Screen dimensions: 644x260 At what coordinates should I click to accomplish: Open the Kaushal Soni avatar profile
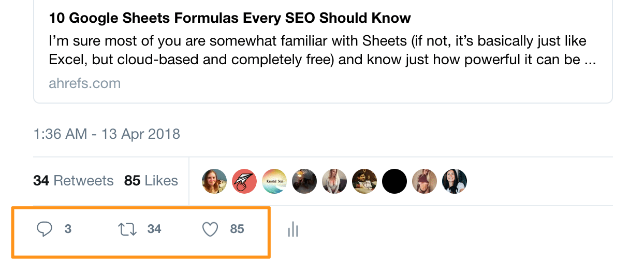[274, 181]
